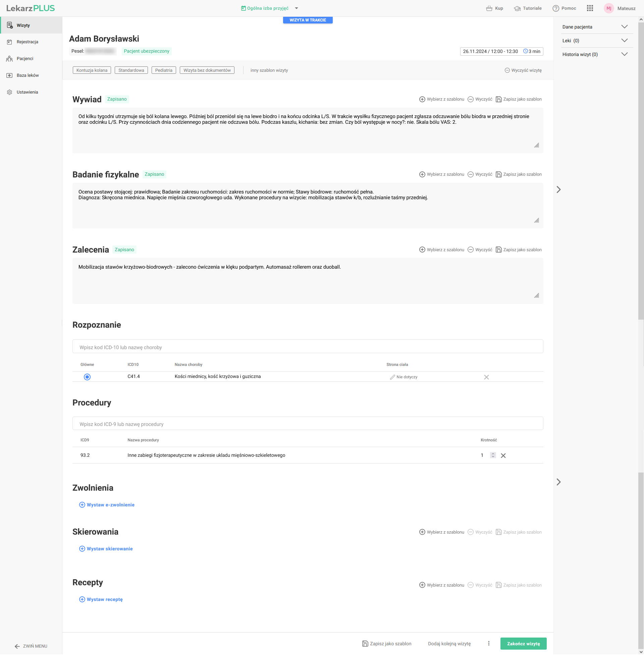Expand Historia wizyt (0) section
This screenshot has width=644, height=656.
point(625,54)
